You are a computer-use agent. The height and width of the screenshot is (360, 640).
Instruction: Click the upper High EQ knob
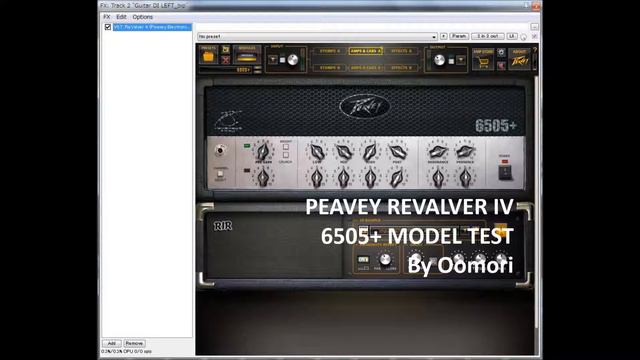tap(371, 152)
